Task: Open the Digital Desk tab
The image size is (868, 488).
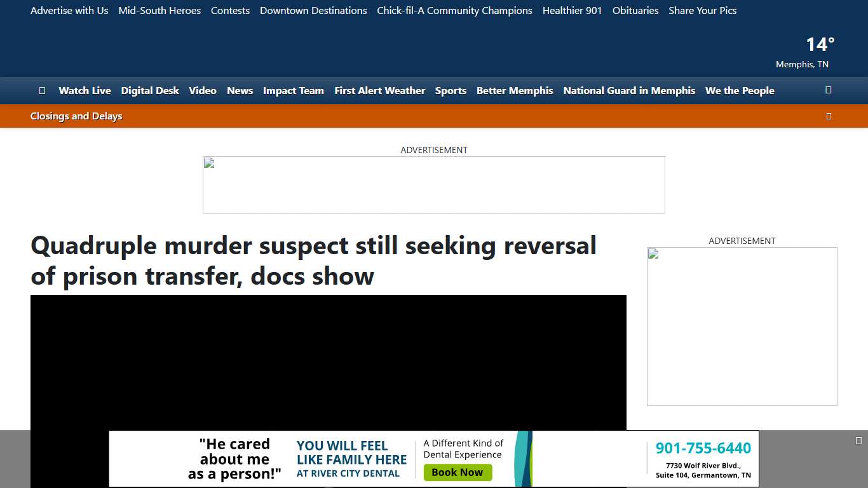Action: coord(150,90)
